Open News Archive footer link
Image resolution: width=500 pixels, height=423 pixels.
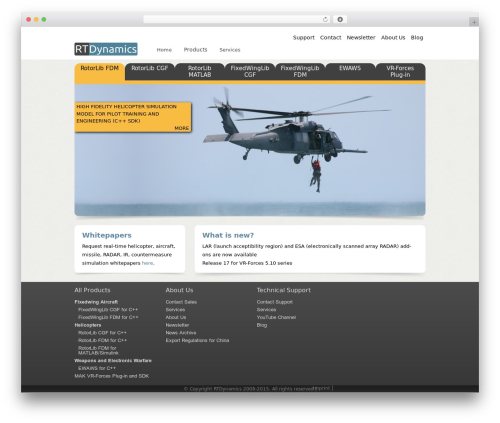(181, 333)
